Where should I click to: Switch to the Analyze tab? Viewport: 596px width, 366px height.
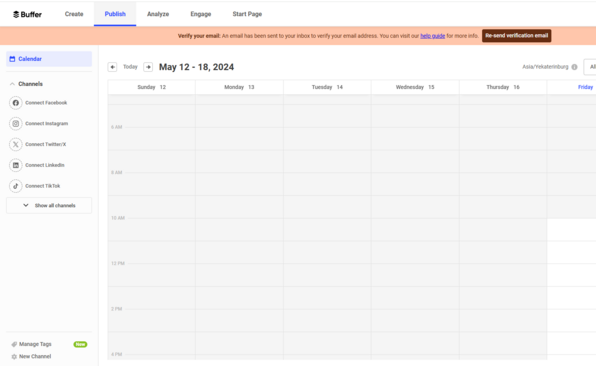point(158,14)
